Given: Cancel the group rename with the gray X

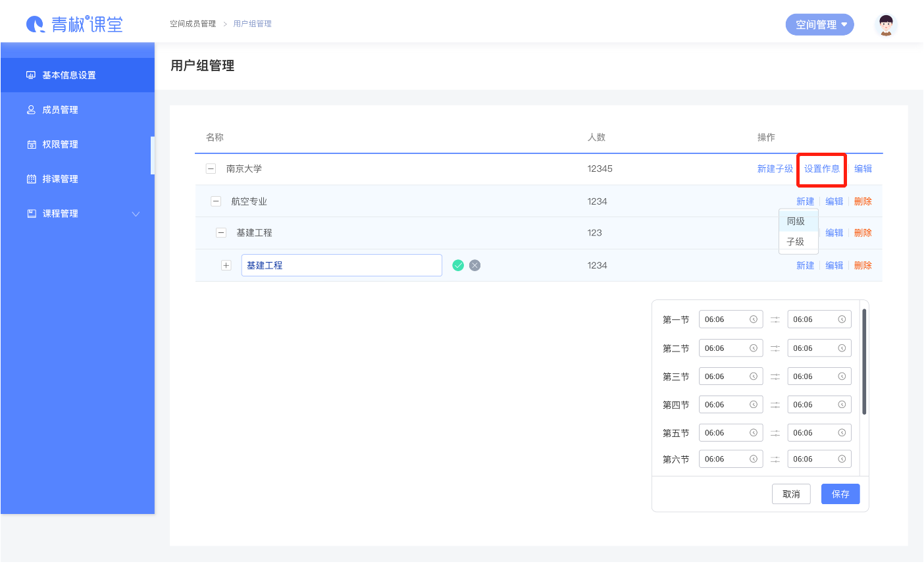Looking at the screenshot, I should pos(475,265).
